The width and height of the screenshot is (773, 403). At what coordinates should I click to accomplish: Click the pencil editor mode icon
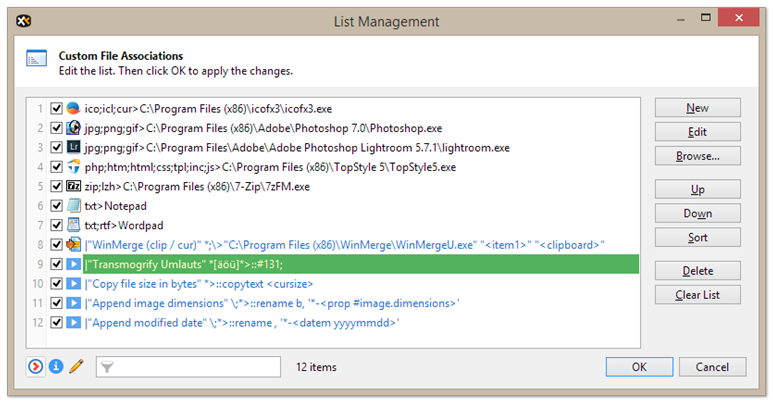click(x=76, y=367)
